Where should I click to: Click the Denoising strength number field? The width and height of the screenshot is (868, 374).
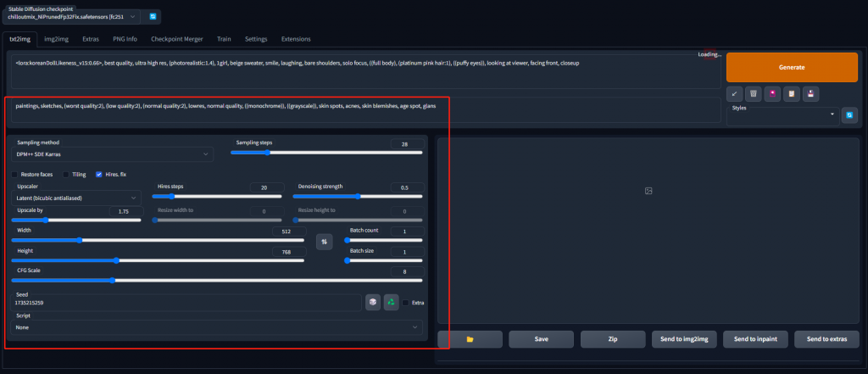408,187
